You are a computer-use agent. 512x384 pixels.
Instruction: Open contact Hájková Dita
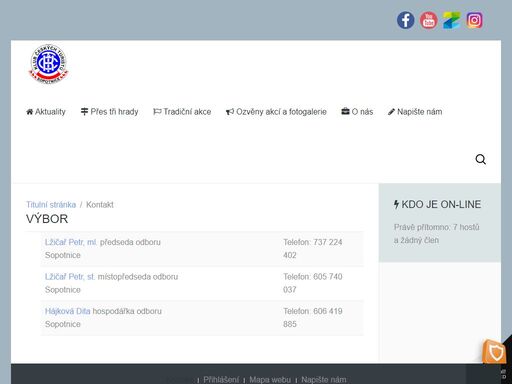(67, 311)
